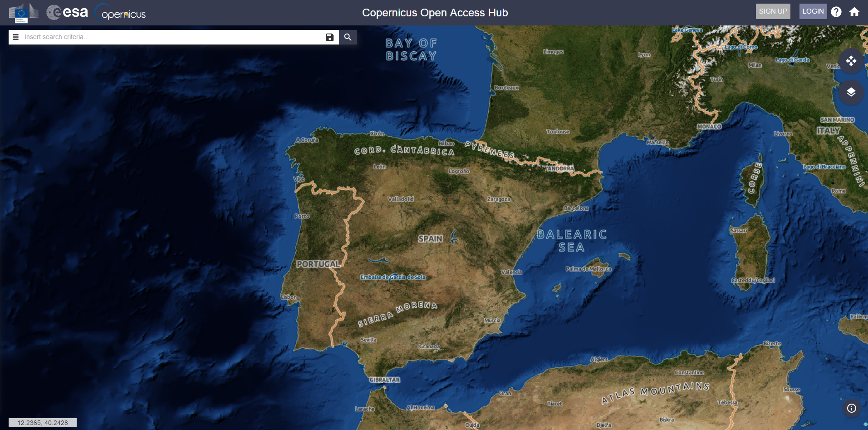Screen dimensions: 868x430
Task: Click the ESA logo
Action: [67, 12]
